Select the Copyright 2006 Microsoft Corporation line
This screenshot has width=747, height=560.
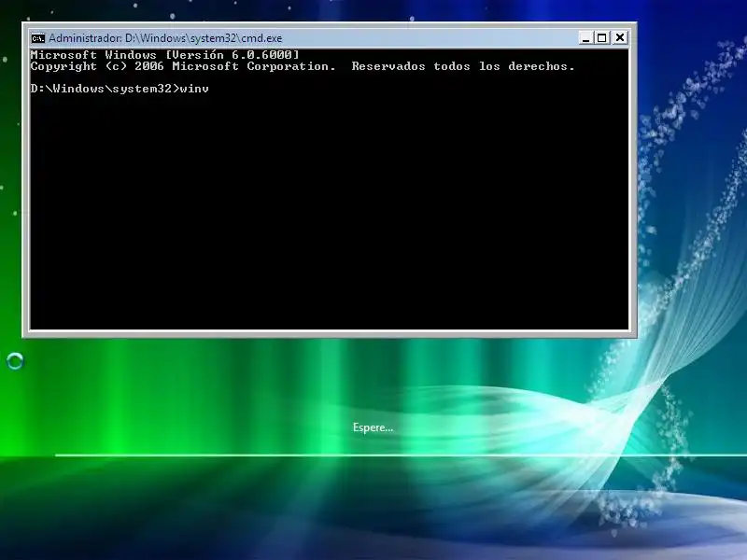point(303,66)
